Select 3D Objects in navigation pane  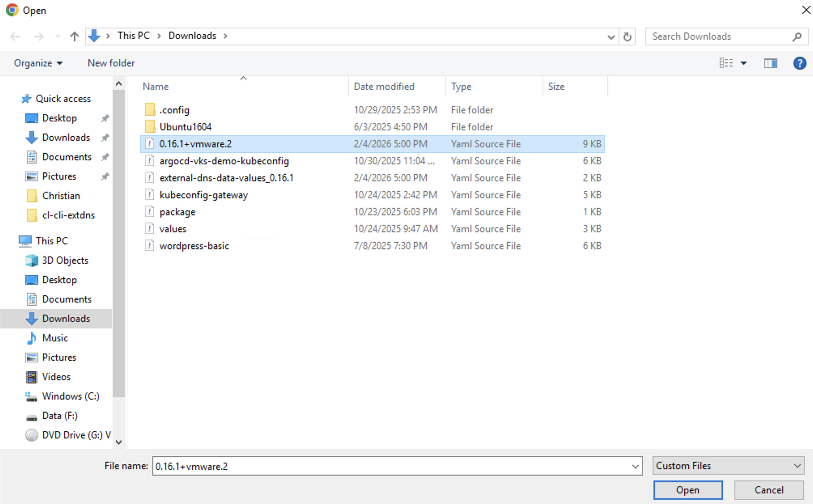65,260
